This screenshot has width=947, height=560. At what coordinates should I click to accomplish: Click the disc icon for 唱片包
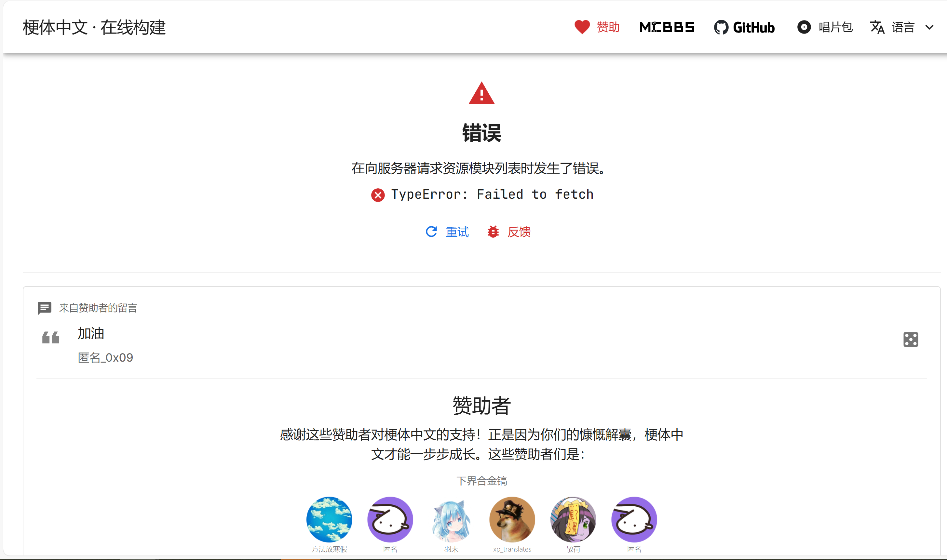(x=804, y=27)
